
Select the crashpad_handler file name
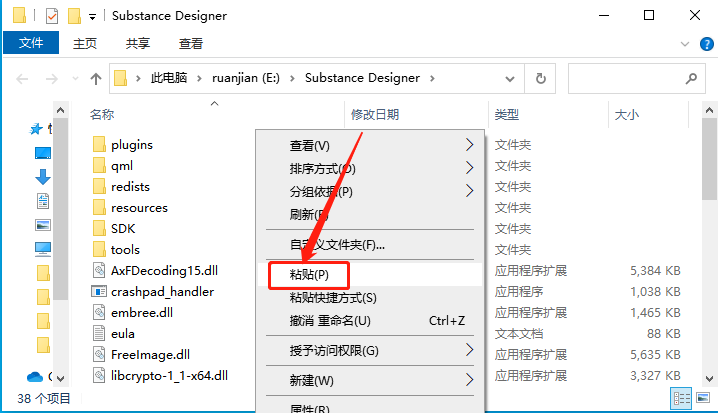(162, 292)
